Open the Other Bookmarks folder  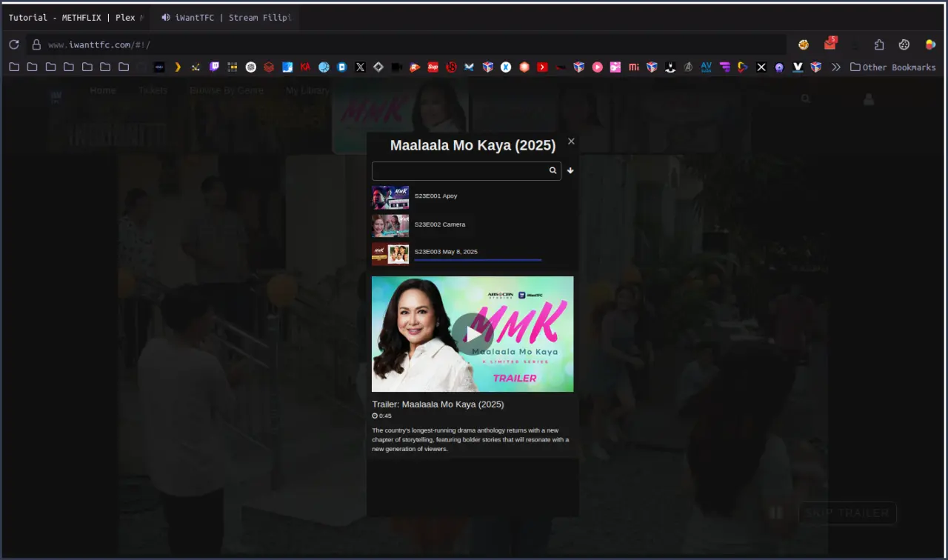point(892,67)
